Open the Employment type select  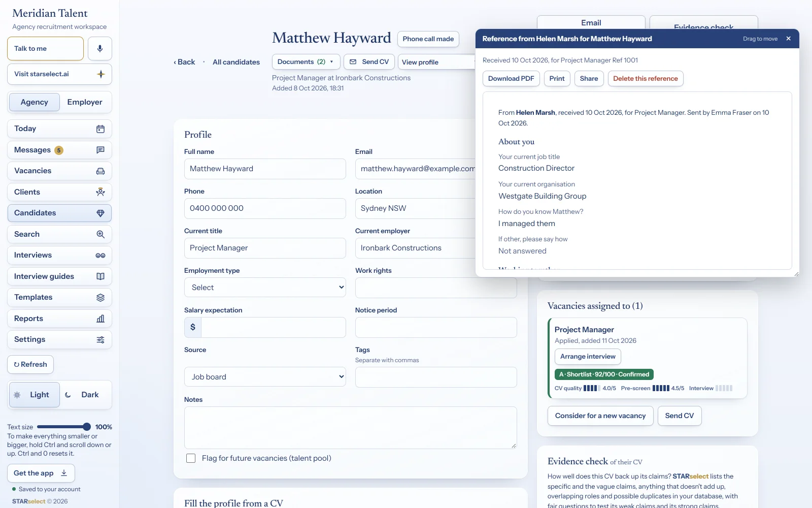(265, 288)
